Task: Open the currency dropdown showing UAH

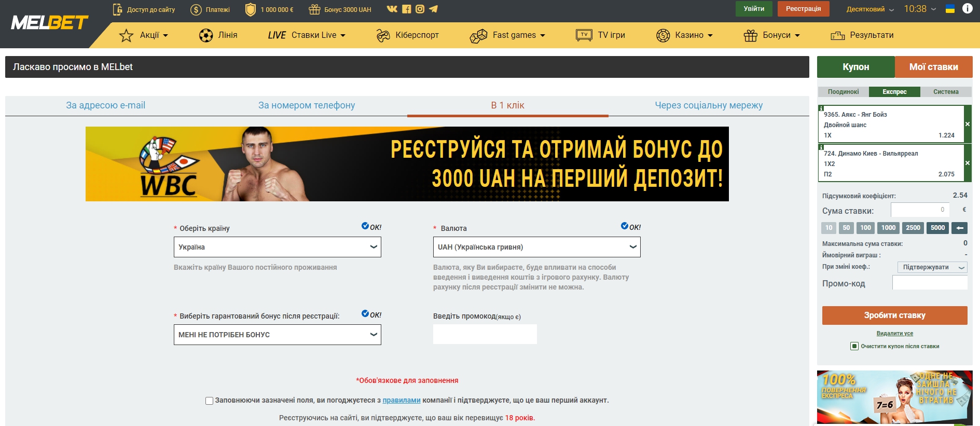Action: 537,247
